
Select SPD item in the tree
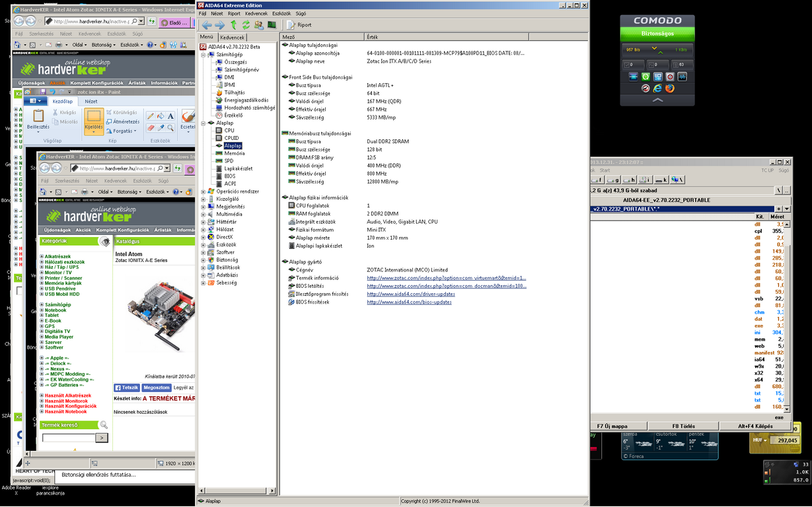[x=229, y=161]
